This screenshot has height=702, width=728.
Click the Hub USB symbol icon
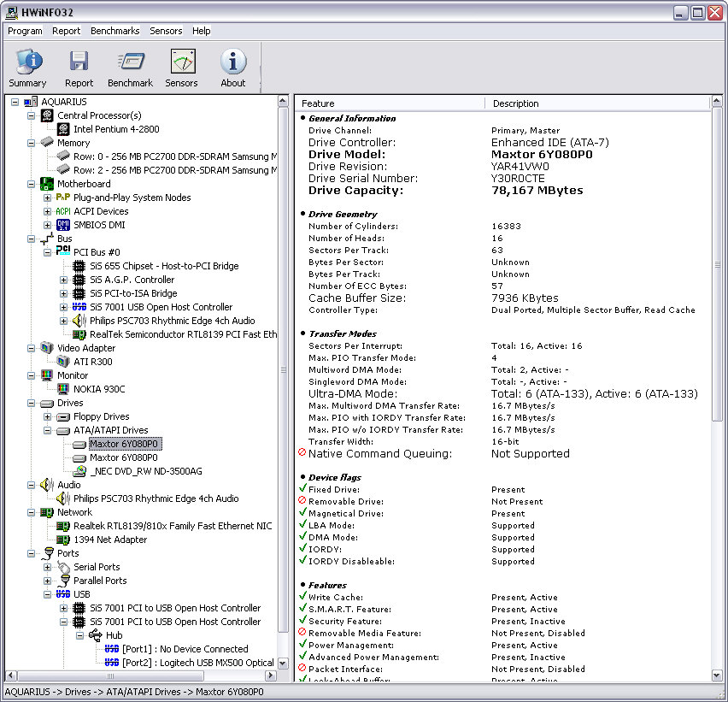pyautogui.click(x=96, y=635)
